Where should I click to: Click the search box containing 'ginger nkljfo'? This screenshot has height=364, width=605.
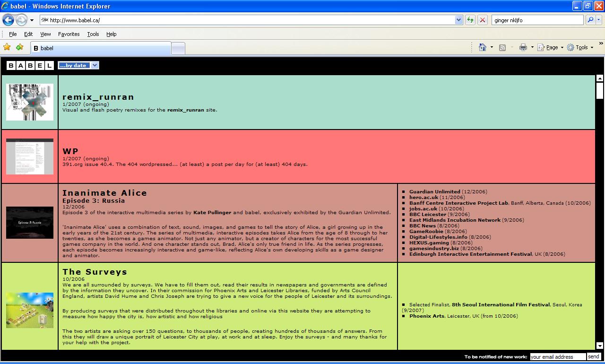[x=537, y=20]
